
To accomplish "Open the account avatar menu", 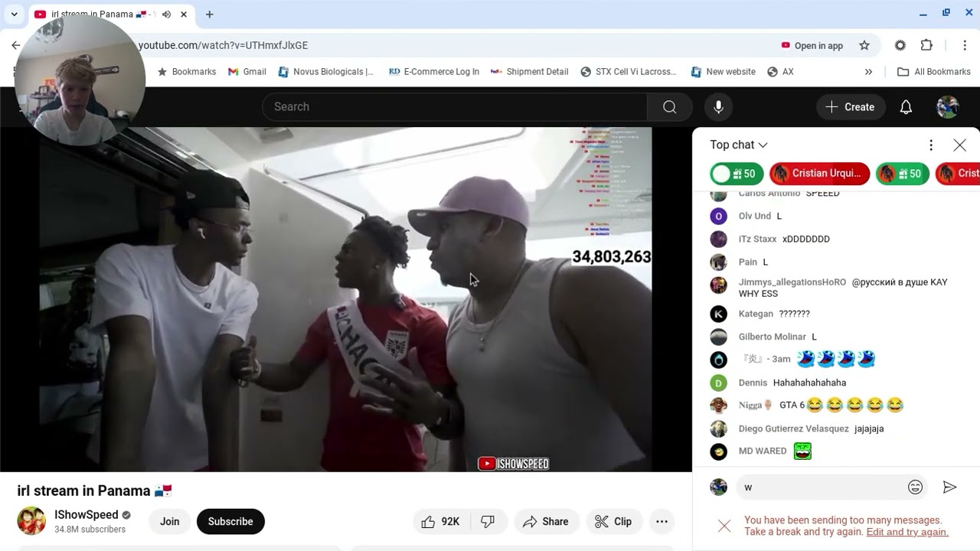I will [948, 107].
